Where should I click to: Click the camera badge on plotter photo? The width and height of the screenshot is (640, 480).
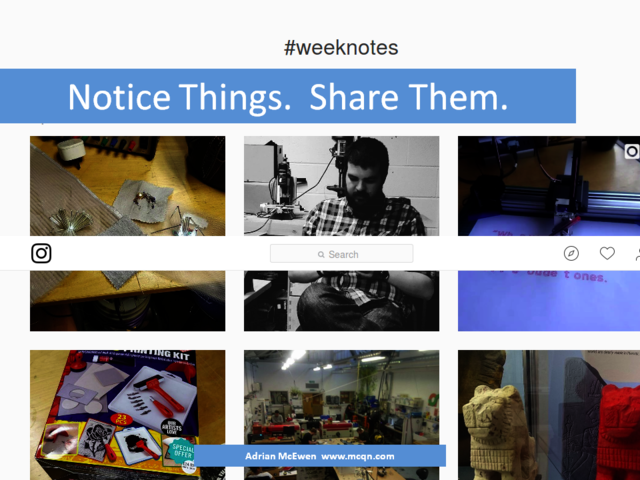click(632, 151)
